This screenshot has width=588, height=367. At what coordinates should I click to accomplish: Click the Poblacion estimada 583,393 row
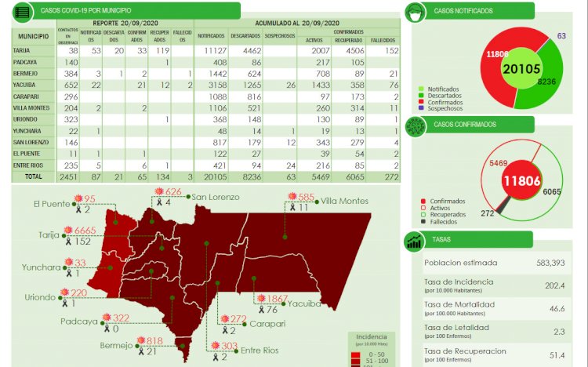[497, 263]
